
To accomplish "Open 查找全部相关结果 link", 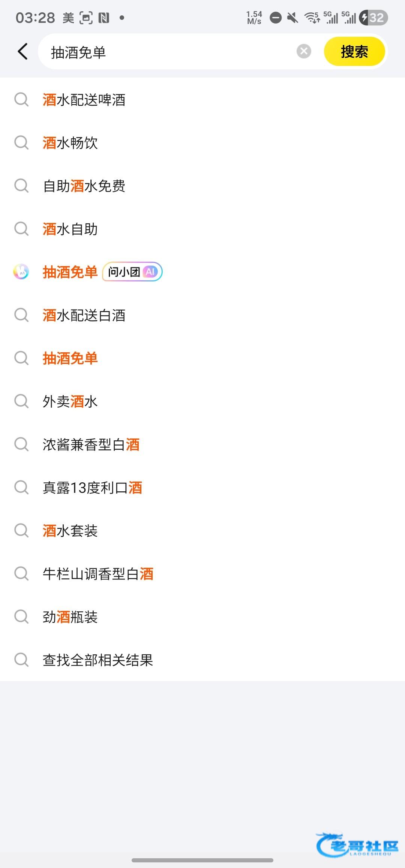I will click(x=98, y=660).
